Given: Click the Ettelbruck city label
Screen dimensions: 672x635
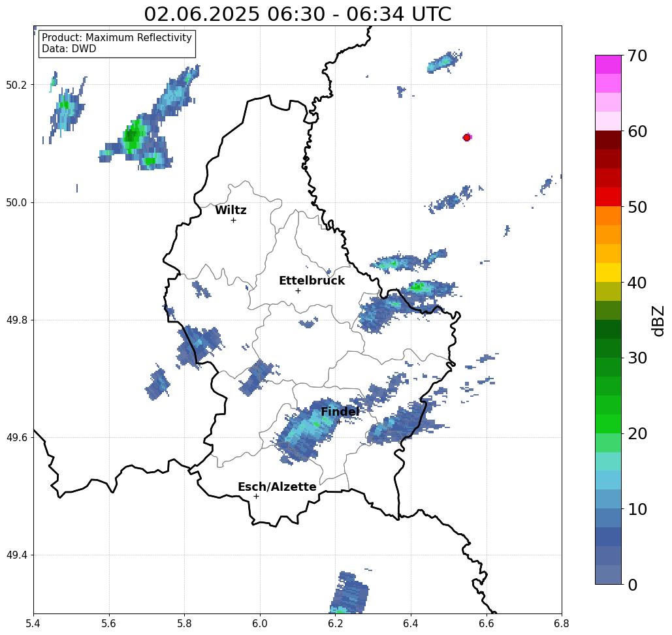Looking at the screenshot, I should 312,281.
